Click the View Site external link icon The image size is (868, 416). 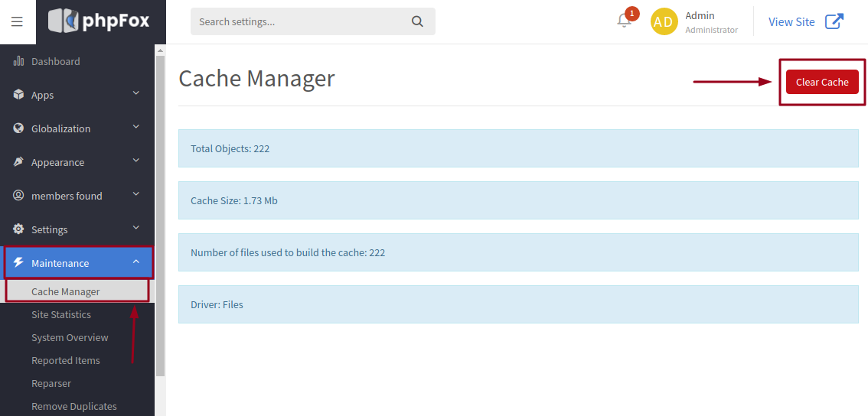(834, 21)
